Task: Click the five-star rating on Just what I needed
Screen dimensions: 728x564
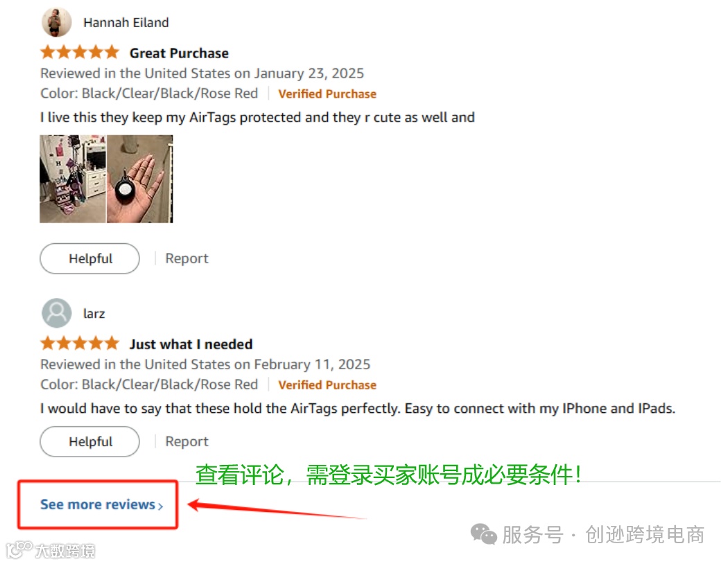Action: click(80, 344)
